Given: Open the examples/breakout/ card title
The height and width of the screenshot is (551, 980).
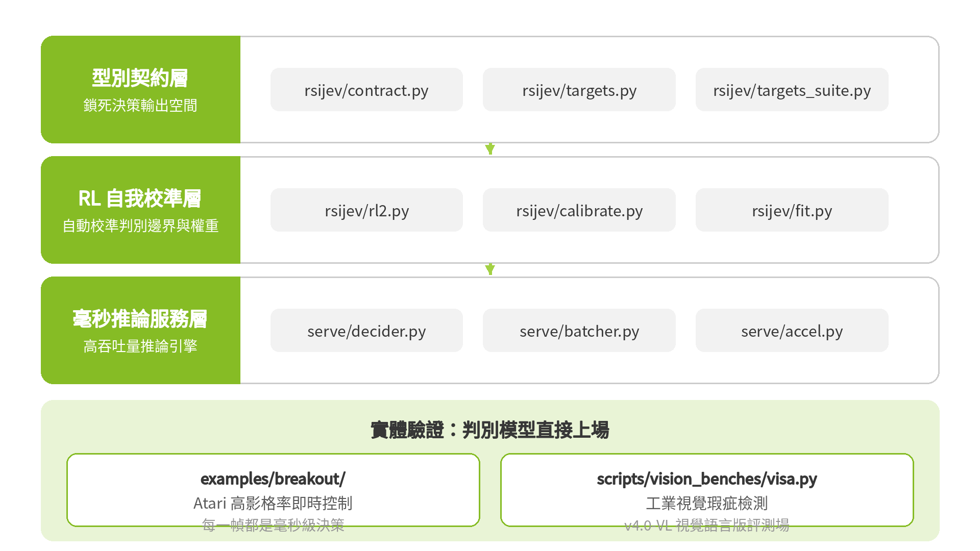Looking at the screenshot, I should point(273,479).
